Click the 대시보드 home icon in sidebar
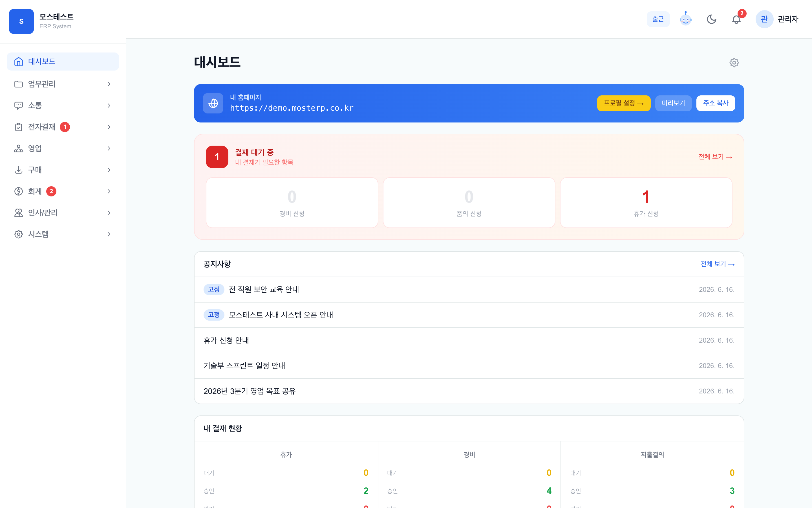Screen dimensions: 812x508 click(18, 62)
